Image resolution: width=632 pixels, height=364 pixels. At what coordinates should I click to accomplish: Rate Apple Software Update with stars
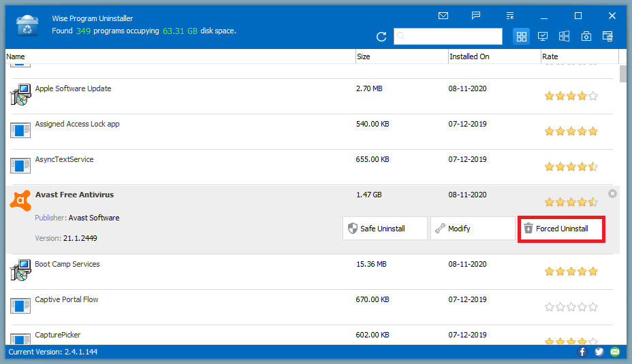pyautogui.click(x=571, y=96)
